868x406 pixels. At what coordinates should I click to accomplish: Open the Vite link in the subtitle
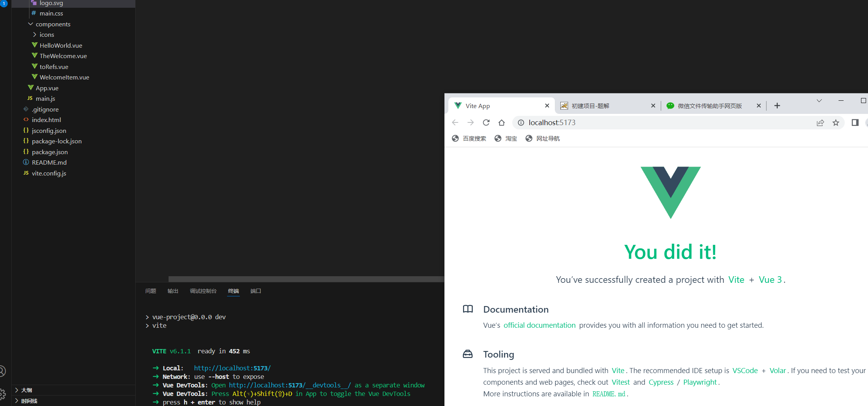736,280
